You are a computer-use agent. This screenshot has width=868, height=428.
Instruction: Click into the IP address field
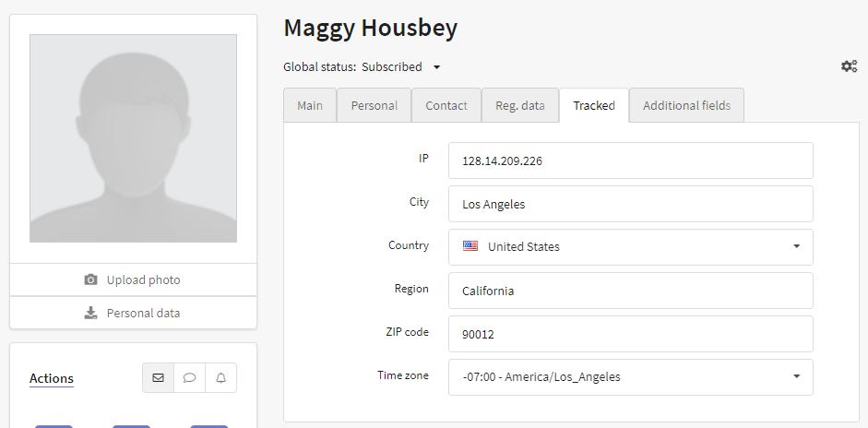631,160
